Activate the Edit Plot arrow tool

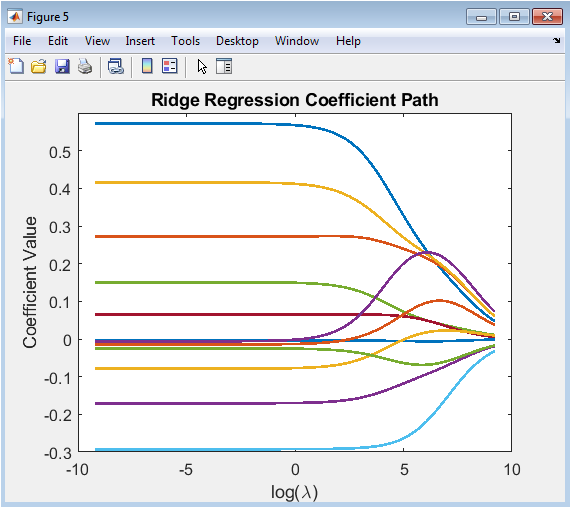coord(202,67)
